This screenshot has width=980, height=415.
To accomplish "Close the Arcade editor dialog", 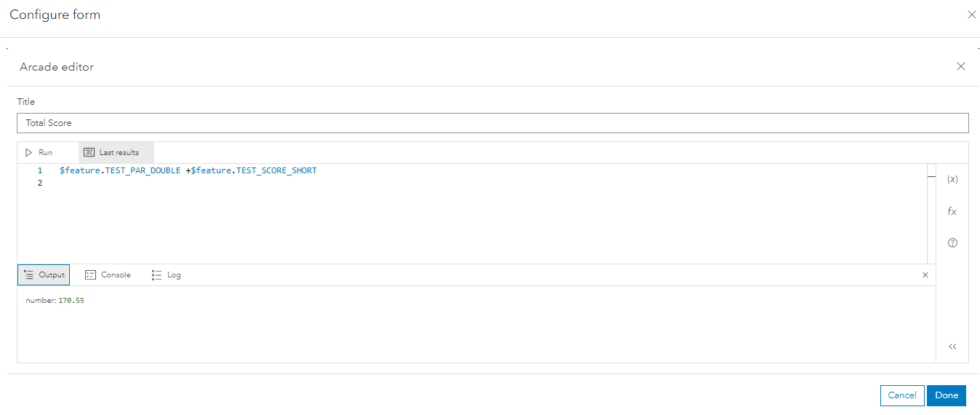I will pyautogui.click(x=960, y=66).
